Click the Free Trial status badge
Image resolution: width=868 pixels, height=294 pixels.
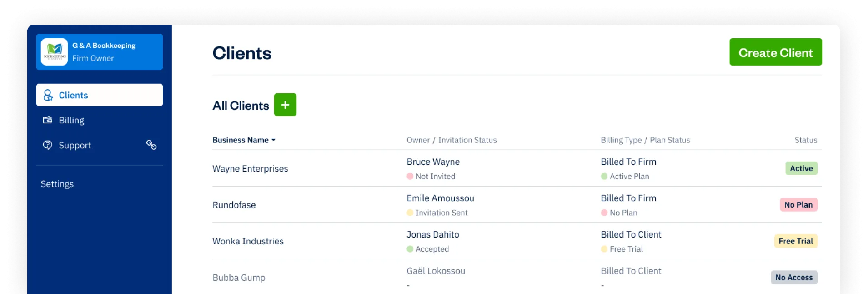(x=795, y=241)
